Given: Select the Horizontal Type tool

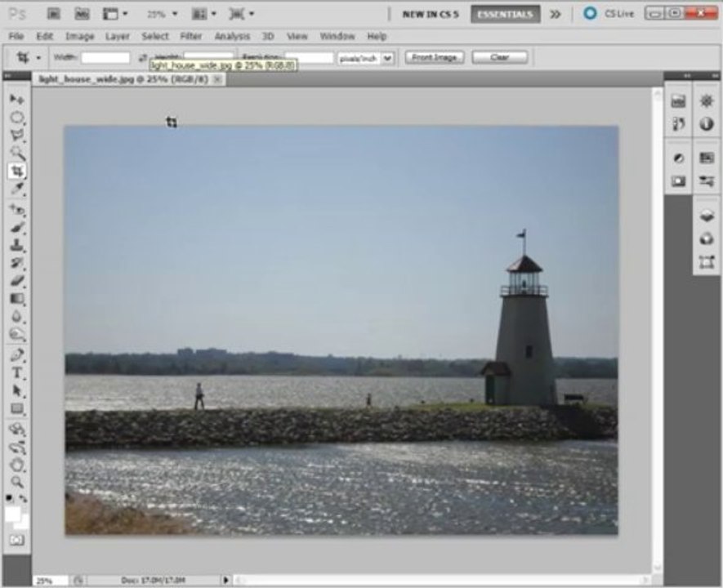Looking at the screenshot, I should pyautogui.click(x=17, y=372).
